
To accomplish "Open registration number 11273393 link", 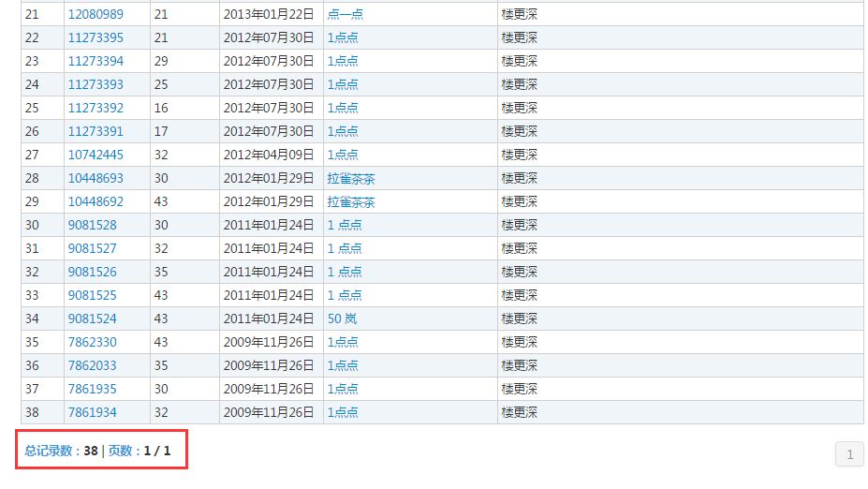I will (96, 84).
